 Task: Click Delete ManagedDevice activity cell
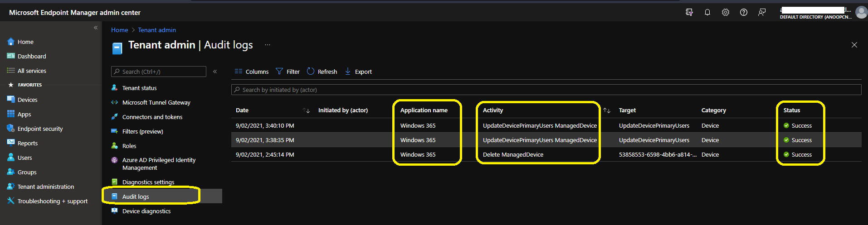pos(513,154)
